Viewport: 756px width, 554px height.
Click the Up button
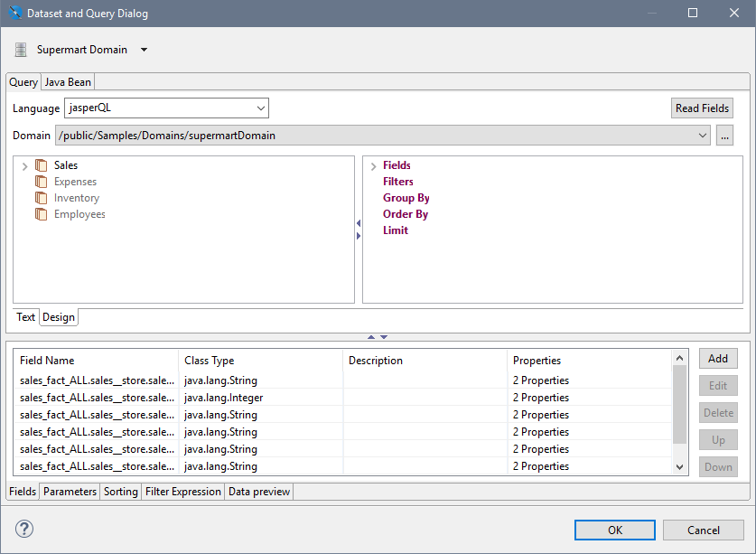pos(718,439)
